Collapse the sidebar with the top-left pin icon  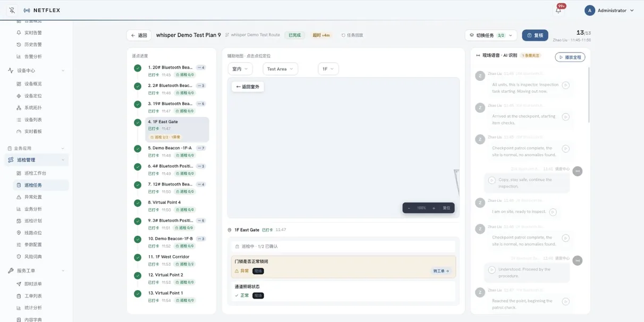pos(12,10)
